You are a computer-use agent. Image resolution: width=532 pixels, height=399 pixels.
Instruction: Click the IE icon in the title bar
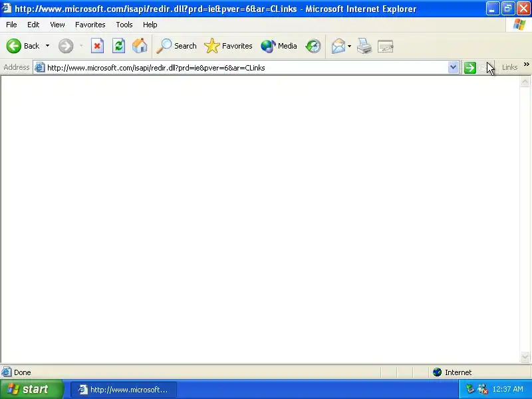click(7, 8)
